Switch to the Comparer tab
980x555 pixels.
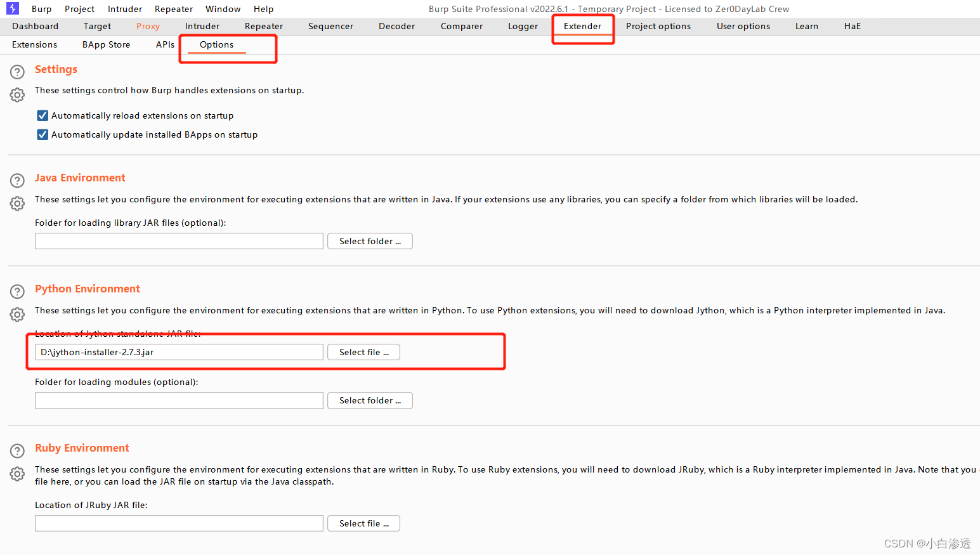tap(462, 26)
